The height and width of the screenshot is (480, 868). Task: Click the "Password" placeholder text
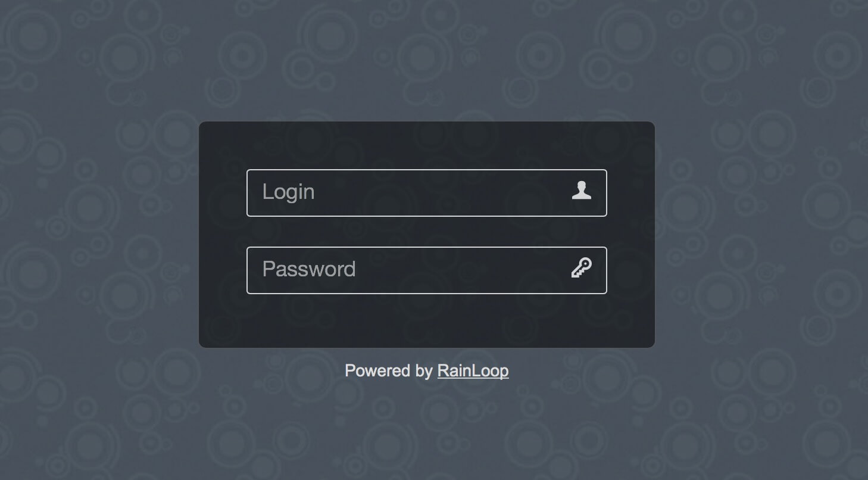pyautogui.click(x=309, y=269)
